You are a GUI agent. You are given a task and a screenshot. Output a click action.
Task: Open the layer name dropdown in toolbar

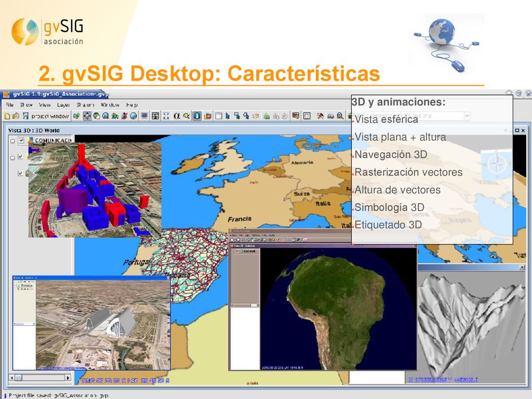point(467,116)
